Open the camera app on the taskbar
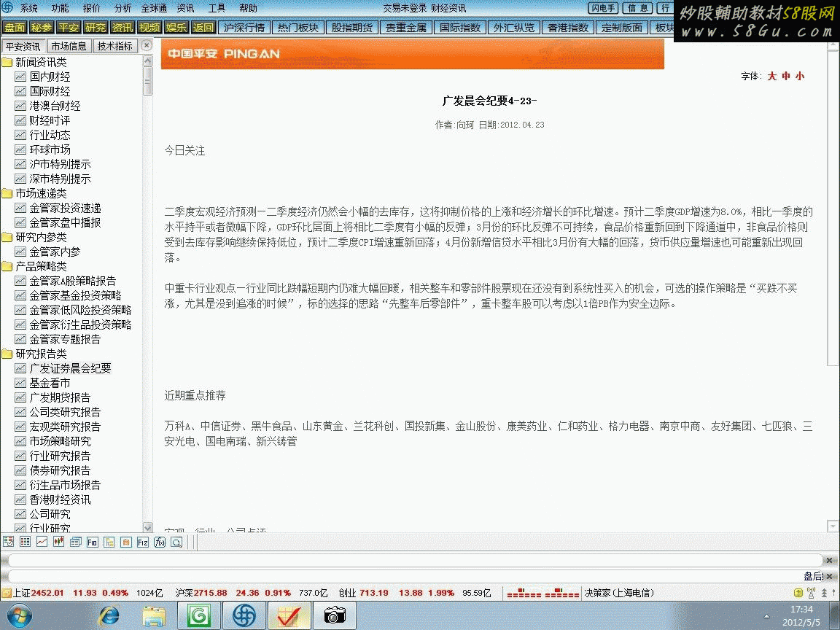The height and width of the screenshot is (630, 840). pyautogui.click(x=334, y=616)
